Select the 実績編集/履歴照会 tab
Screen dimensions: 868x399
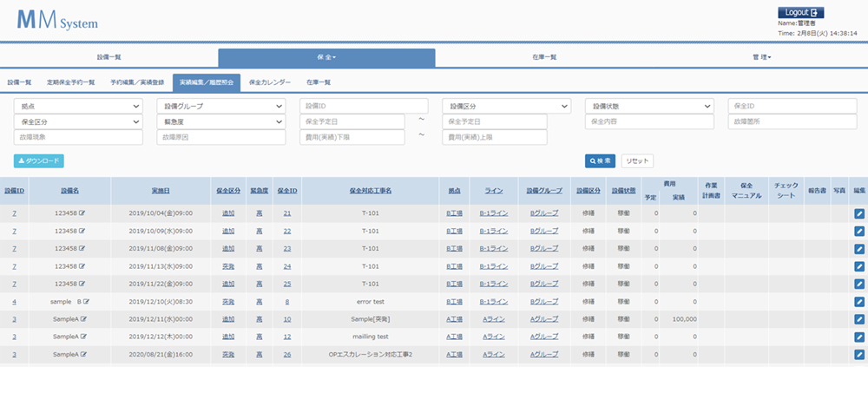207,82
